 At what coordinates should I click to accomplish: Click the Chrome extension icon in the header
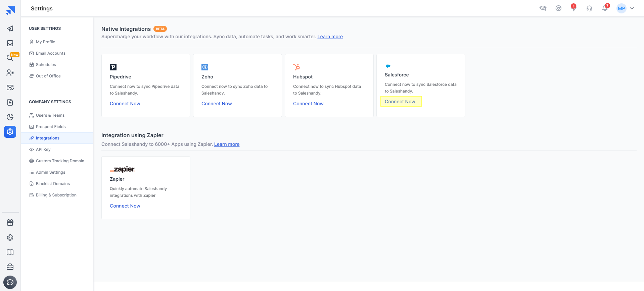(558, 8)
